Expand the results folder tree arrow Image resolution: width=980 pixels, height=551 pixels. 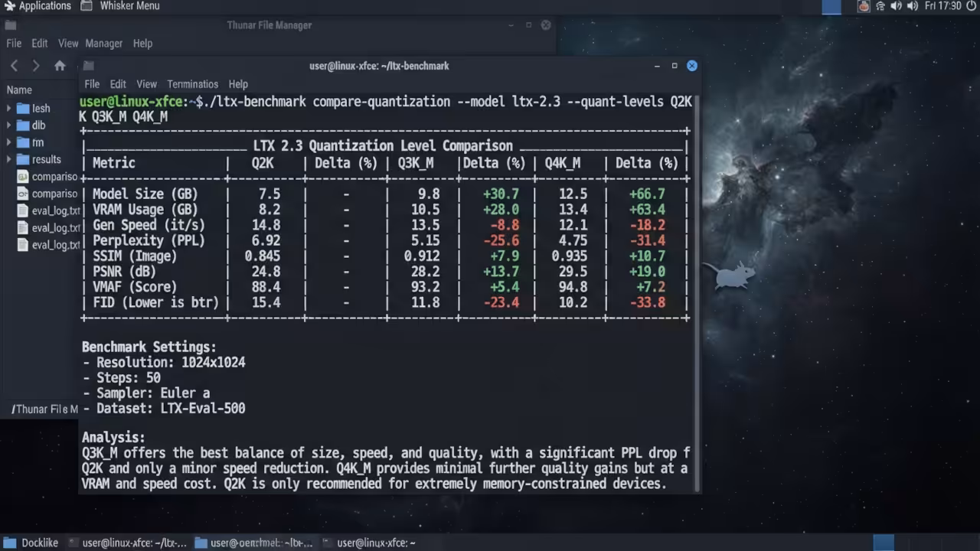(x=8, y=159)
